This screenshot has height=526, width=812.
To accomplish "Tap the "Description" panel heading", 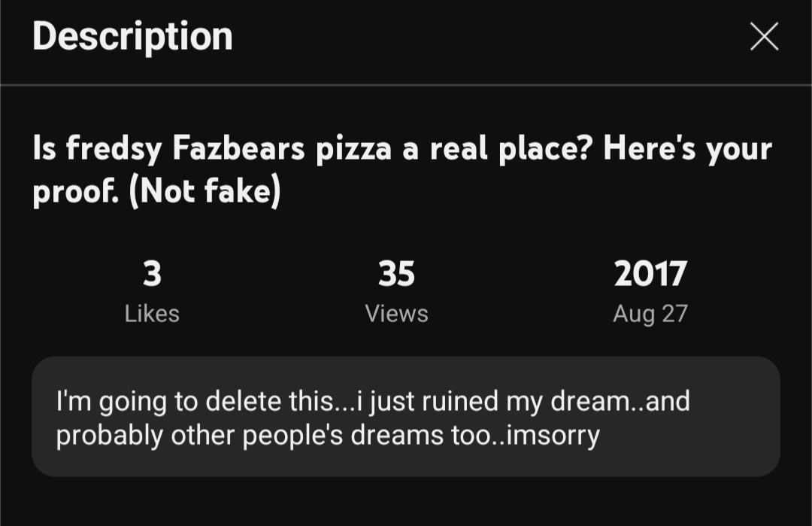I will coord(132,36).
